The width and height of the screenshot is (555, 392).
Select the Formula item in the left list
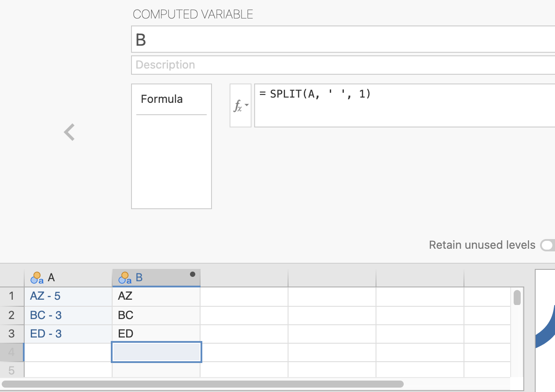162,99
